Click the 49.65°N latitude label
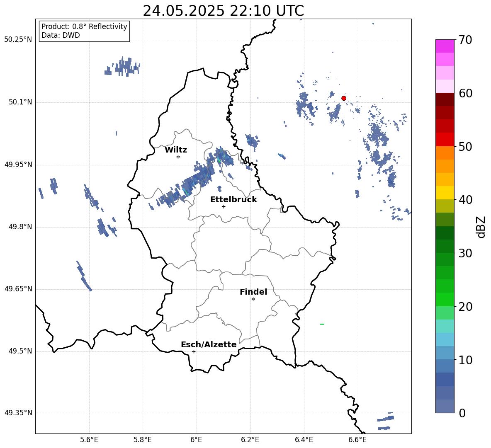This screenshot has width=491, height=448. click(x=18, y=289)
